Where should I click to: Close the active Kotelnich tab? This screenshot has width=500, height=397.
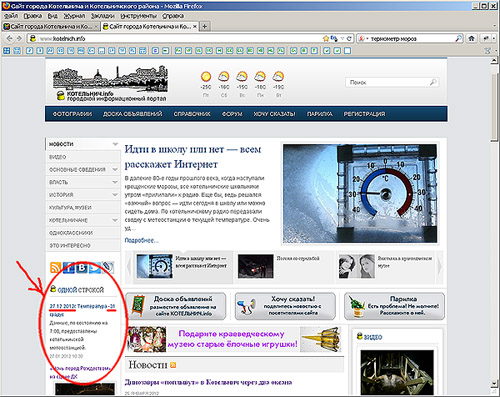click(x=195, y=26)
